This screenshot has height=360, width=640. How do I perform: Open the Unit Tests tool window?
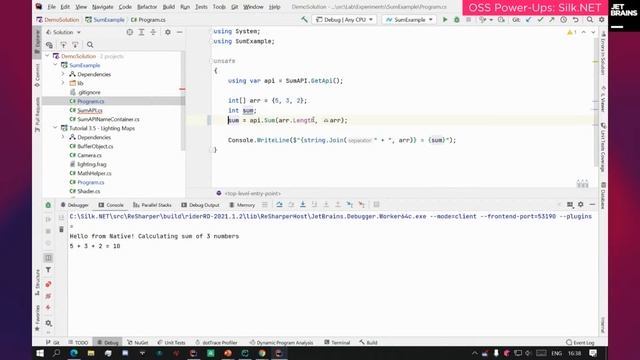[171, 342]
